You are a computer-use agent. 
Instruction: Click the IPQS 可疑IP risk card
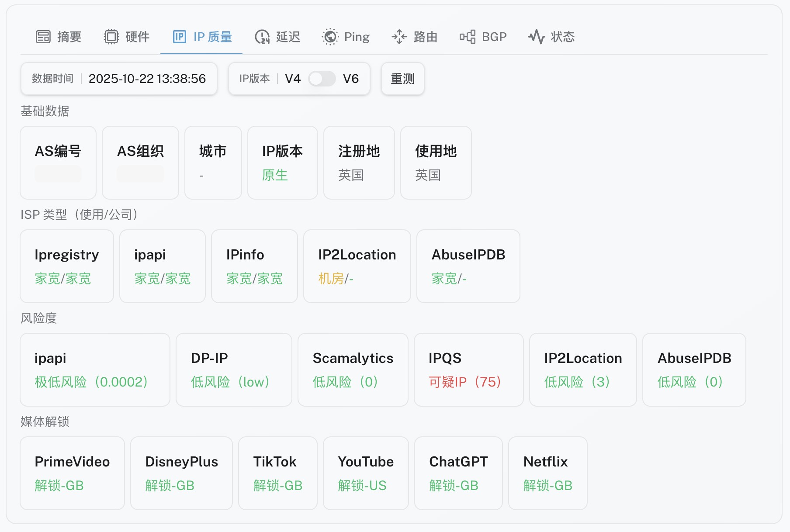pyautogui.click(x=468, y=370)
